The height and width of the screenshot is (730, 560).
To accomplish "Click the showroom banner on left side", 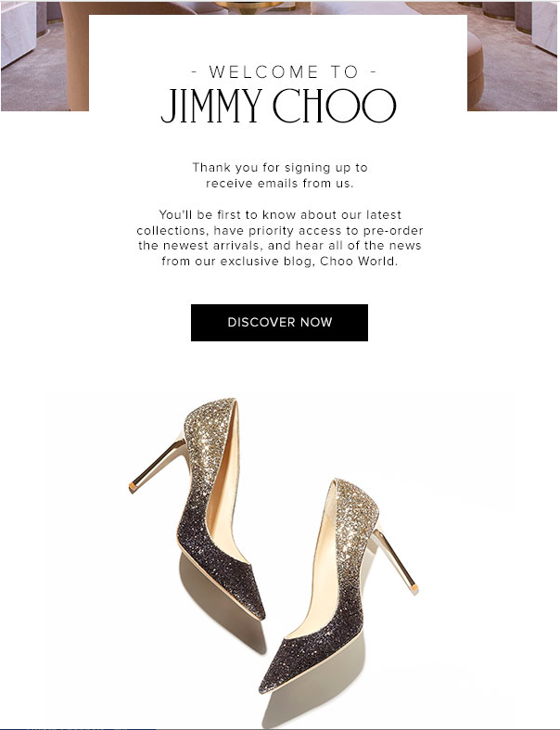I will click(x=45, y=56).
